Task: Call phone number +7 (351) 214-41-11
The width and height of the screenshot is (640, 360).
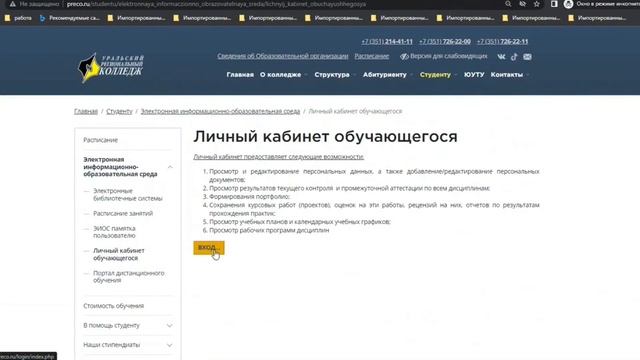Action: (387, 42)
